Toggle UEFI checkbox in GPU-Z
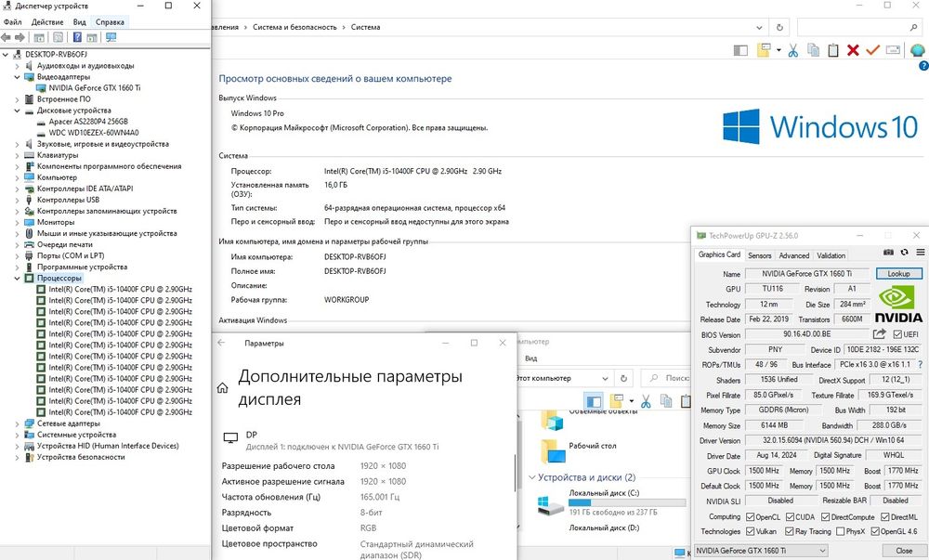929x560 pixels. coord(897,334)
